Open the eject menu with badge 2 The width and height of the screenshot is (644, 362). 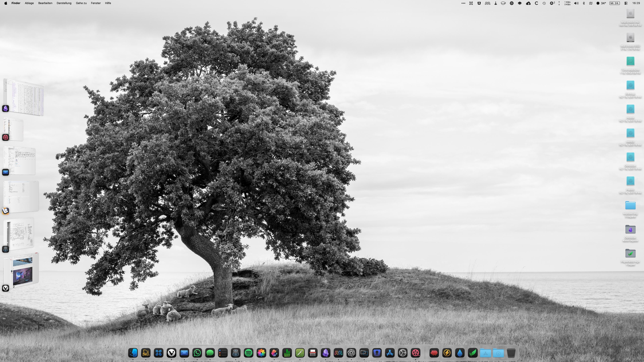[x=552, y=3]
